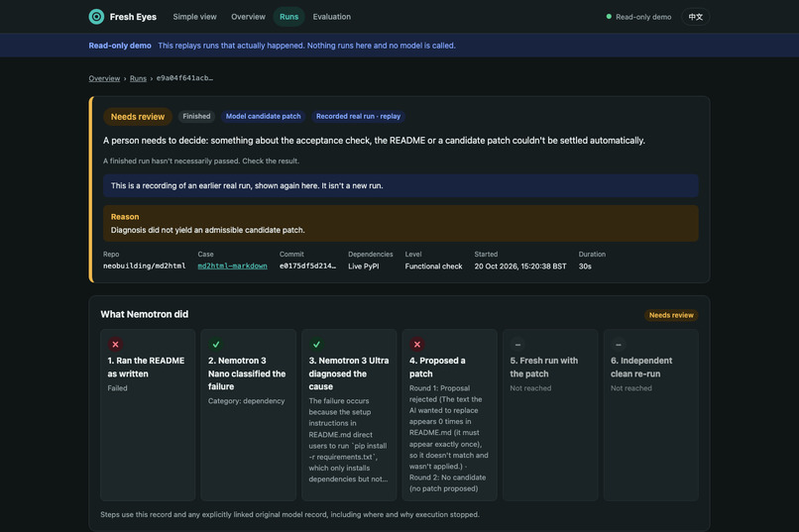The height and width of the screenshot is (532, 799).
Task: Click the green Read-only demo status dot
Action: click(x=609, y=16)
